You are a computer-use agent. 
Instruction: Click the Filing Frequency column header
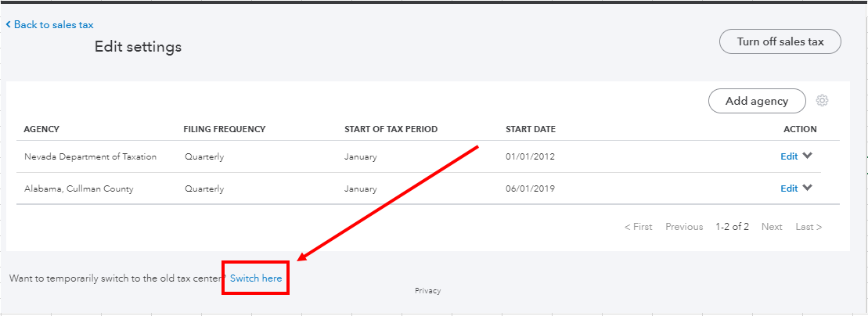[x=225, y=129]
